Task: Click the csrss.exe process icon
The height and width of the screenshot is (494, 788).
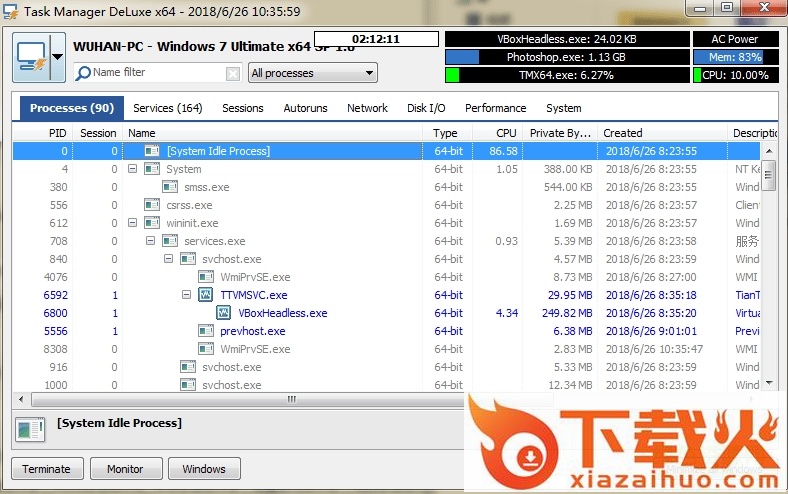Action: click(x=152, y=205)
